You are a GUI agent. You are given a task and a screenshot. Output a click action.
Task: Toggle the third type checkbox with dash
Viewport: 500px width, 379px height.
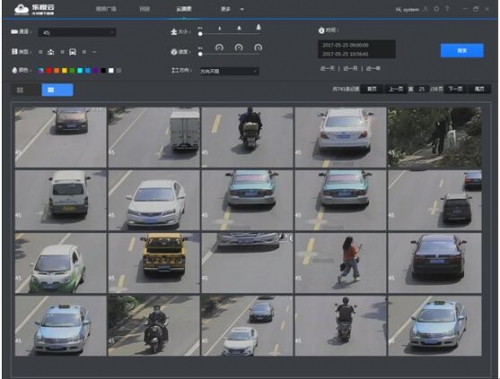coord(84,52)
